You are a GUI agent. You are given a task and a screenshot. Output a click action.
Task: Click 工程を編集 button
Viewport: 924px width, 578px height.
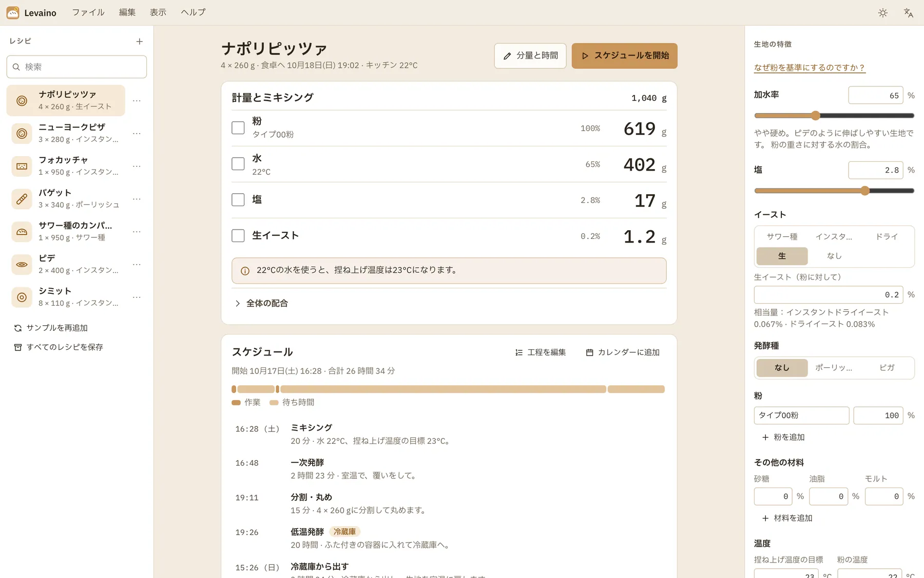540,352
